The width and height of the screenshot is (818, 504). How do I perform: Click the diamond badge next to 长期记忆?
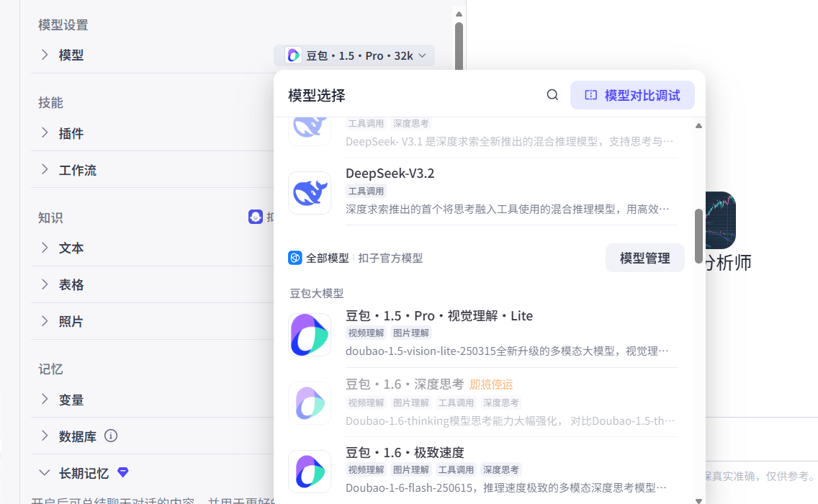pos(123,472)
